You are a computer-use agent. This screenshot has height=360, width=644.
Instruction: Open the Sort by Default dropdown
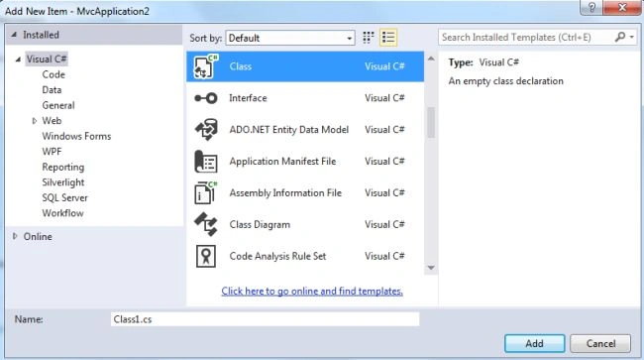(x=290, y=39)
